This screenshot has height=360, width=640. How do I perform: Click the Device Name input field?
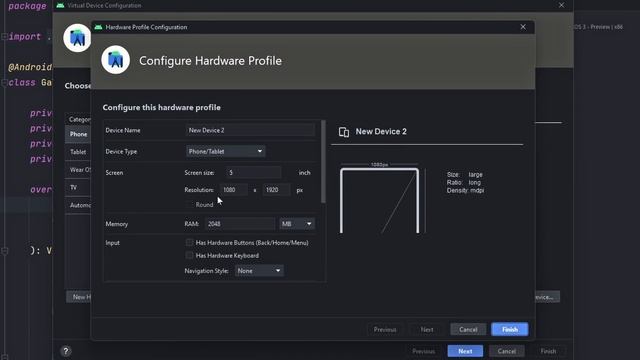coord(250,130)
